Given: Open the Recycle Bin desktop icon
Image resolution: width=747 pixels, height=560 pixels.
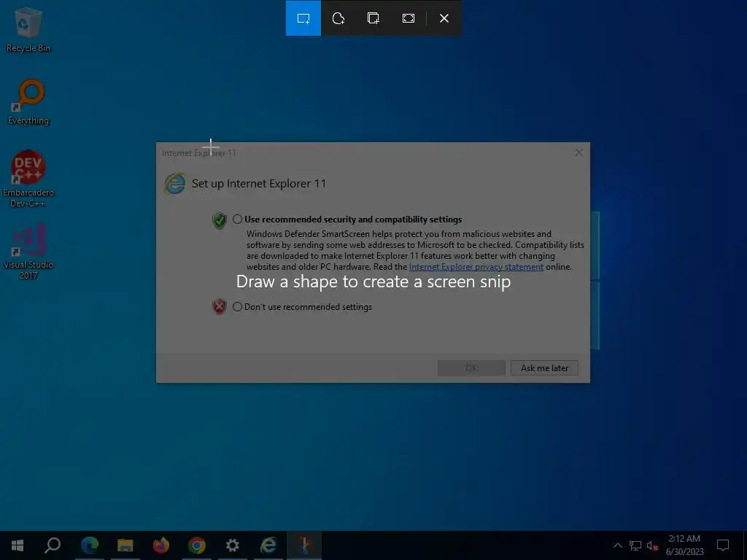Looking at the screenshot, I should [x=28, y=29].
